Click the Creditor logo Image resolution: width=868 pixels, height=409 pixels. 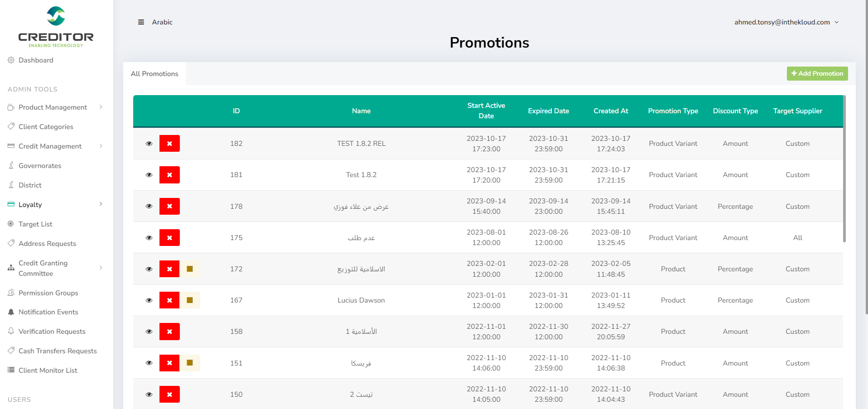[x=56, y=27]
